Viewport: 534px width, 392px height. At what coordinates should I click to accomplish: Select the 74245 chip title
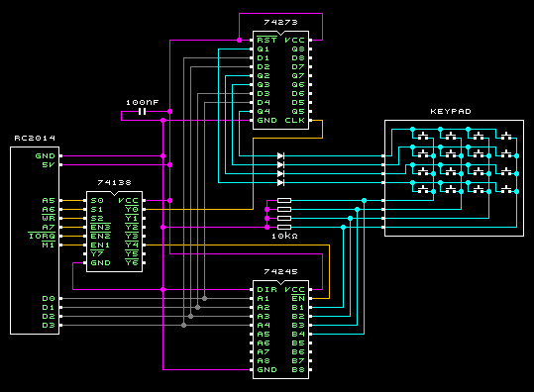[281, 271]
